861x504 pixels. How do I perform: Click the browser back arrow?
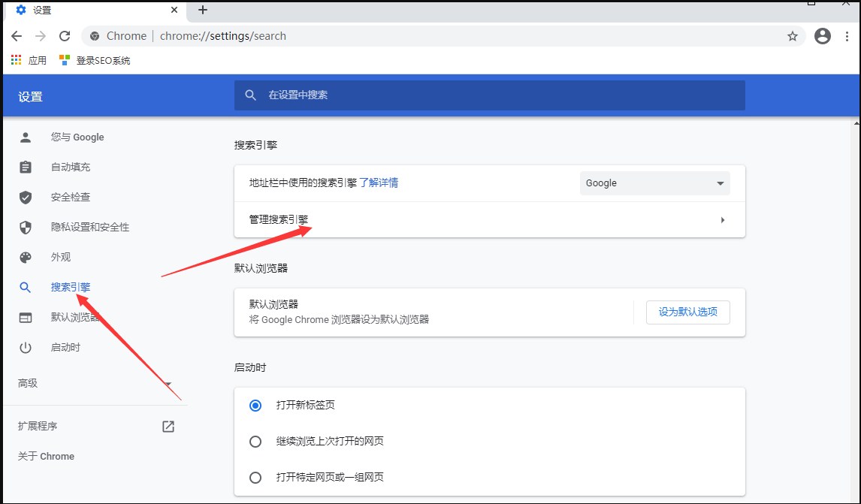coord(17,36)
